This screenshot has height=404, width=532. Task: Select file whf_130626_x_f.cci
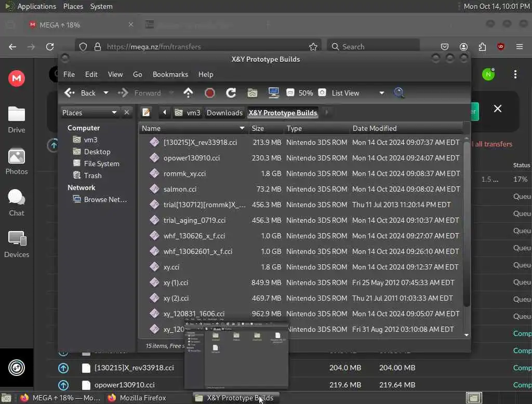click(x=194, y=236)
